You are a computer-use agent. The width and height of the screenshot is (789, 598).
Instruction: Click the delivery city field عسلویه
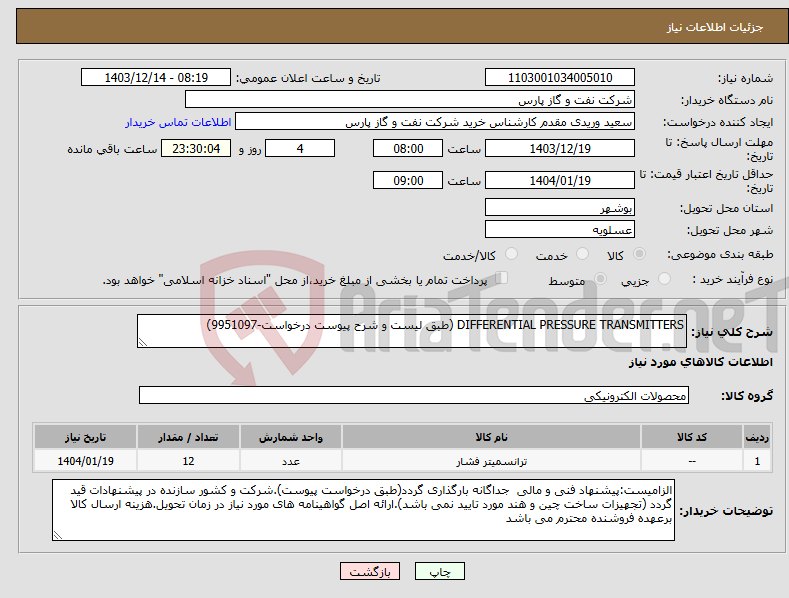click(560, 229)
